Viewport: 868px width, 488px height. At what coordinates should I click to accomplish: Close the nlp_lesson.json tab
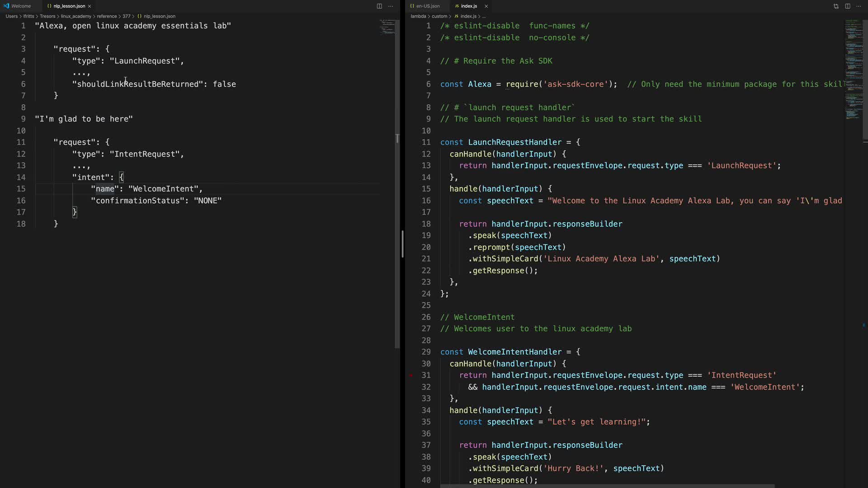coord(90,6)
